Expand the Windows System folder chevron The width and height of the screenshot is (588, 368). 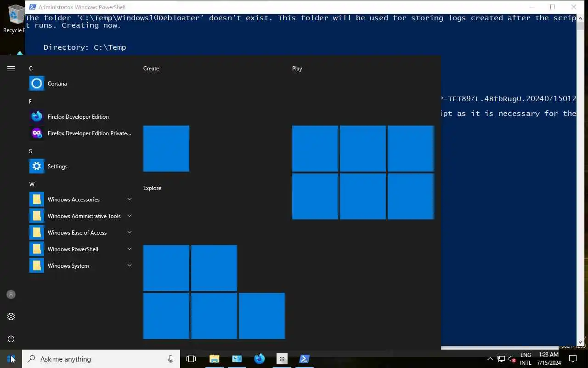(x=129, y=265)
